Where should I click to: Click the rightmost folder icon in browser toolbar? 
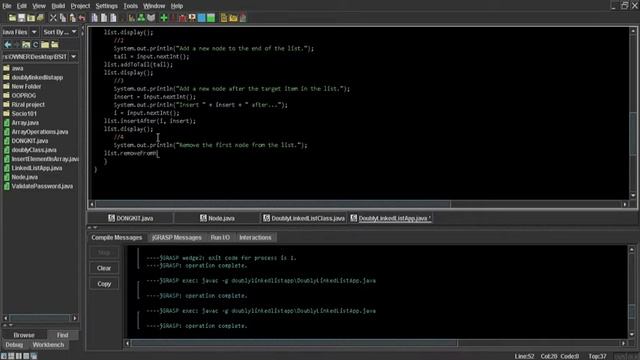pos(54,44)
